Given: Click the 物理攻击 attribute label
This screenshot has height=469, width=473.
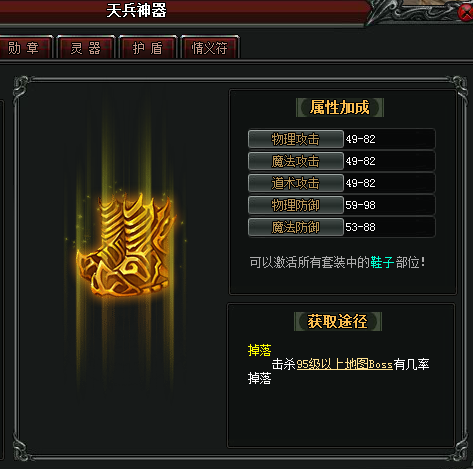Looking at the screenshot, I should 296,139.
